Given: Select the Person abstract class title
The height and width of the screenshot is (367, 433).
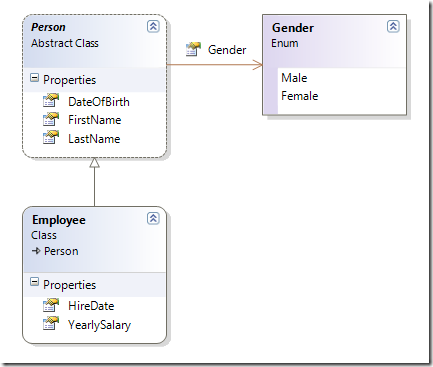Looking at the screenshot, I should pos(48,27).
